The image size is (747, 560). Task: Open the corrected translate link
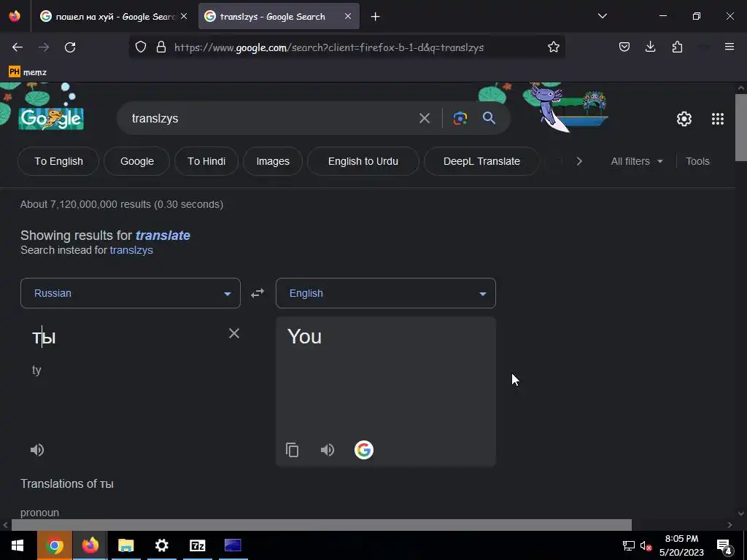click(x=163, y=236)
